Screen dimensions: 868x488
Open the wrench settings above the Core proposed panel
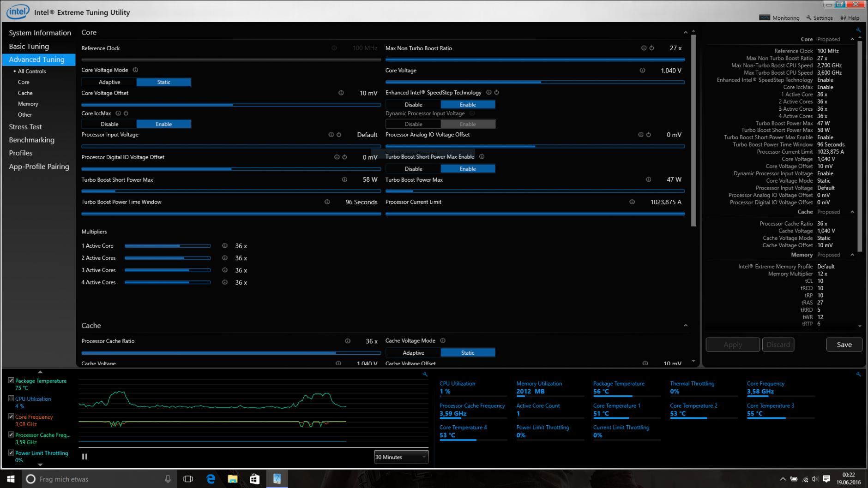[x=858, y=30]
